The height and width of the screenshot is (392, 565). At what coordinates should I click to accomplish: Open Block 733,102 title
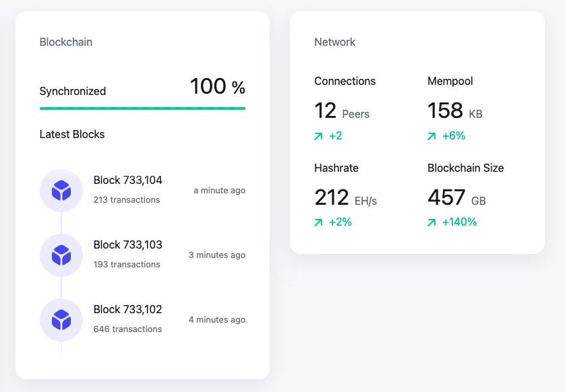pos(128,310)
